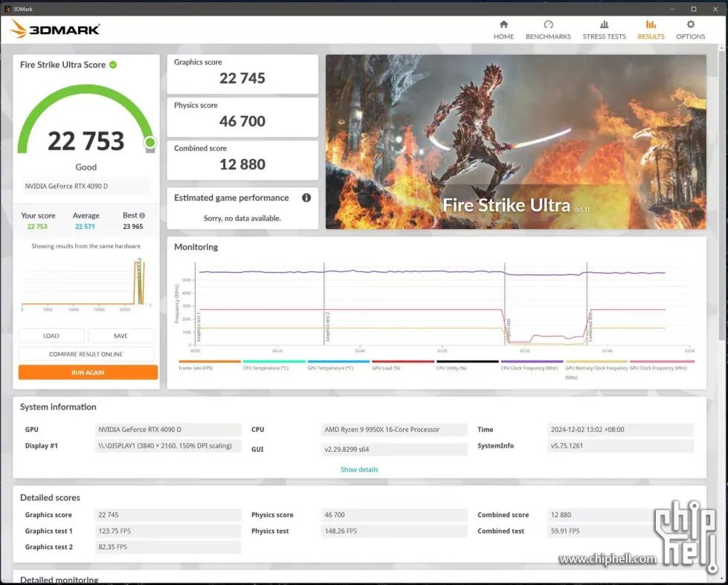Image resolution: width=728 pixels, height=585 pixels.
Task: Click the Average score value 22 571
Action: click(x=85, y=227)
